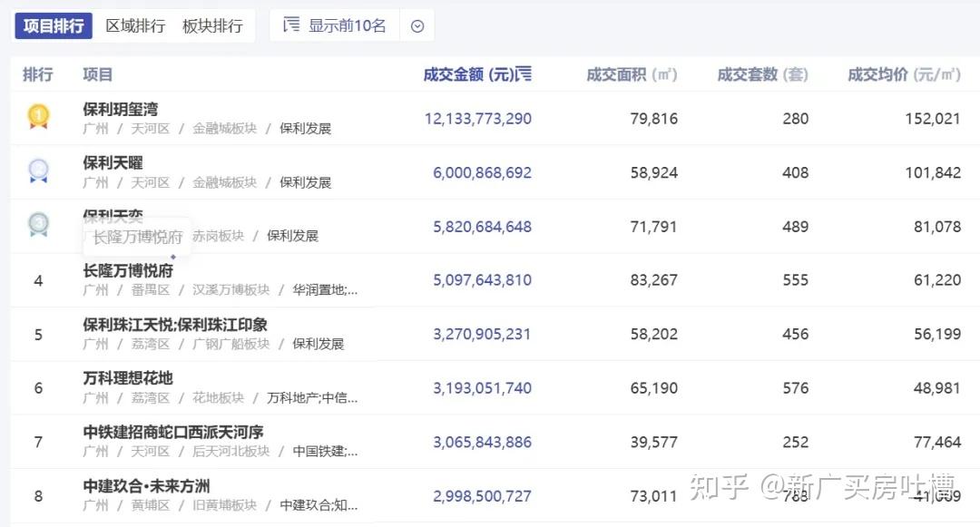Click units value 555

pos(796,279)
